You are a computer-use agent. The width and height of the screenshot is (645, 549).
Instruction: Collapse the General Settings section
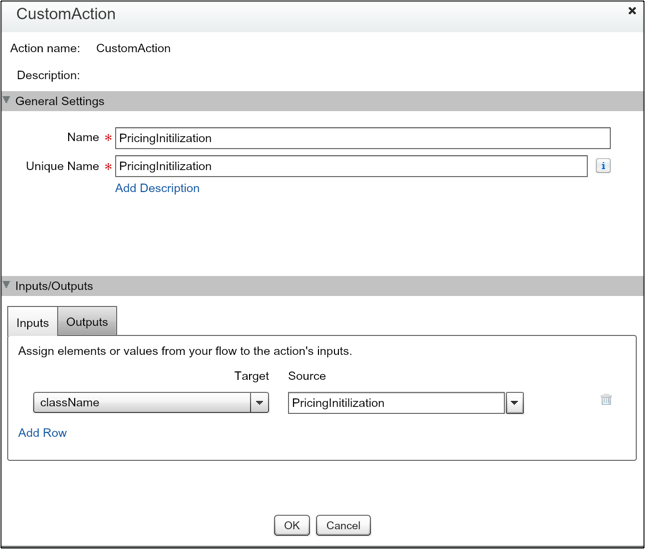7,100
